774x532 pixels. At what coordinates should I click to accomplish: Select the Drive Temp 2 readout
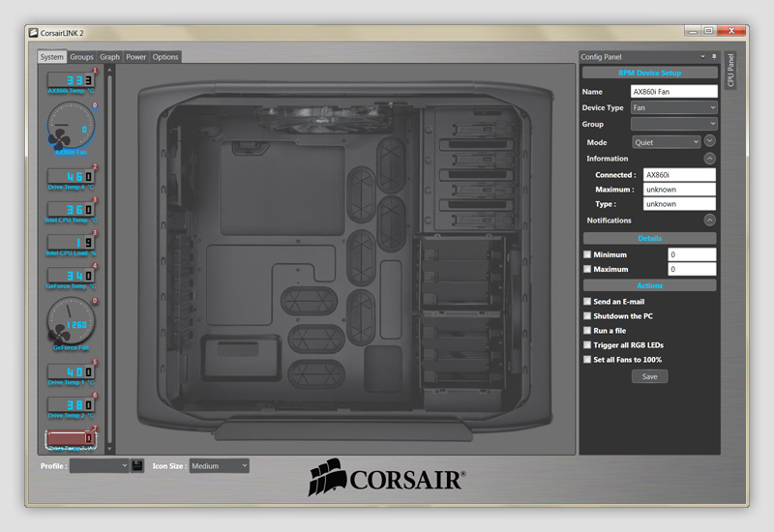[x=71, y=404]
